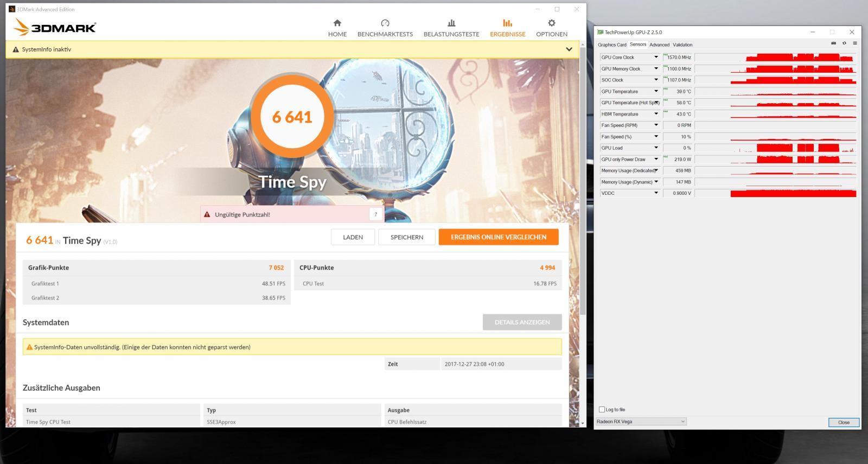Click the GPU-Z screenshot camera icon
Viewport: 868px width, 464px height.
coord(833,43)
